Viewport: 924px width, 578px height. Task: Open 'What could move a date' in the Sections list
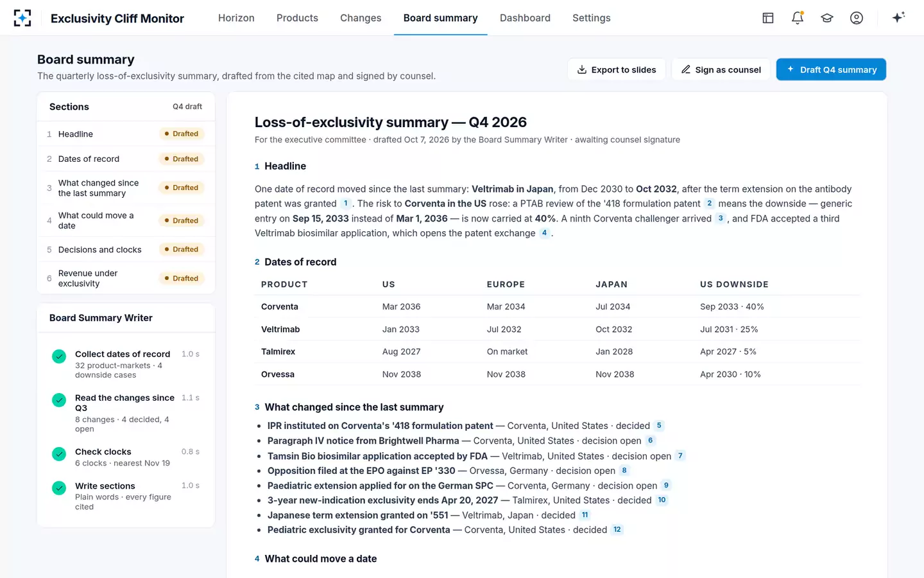[x=126, y=220]
